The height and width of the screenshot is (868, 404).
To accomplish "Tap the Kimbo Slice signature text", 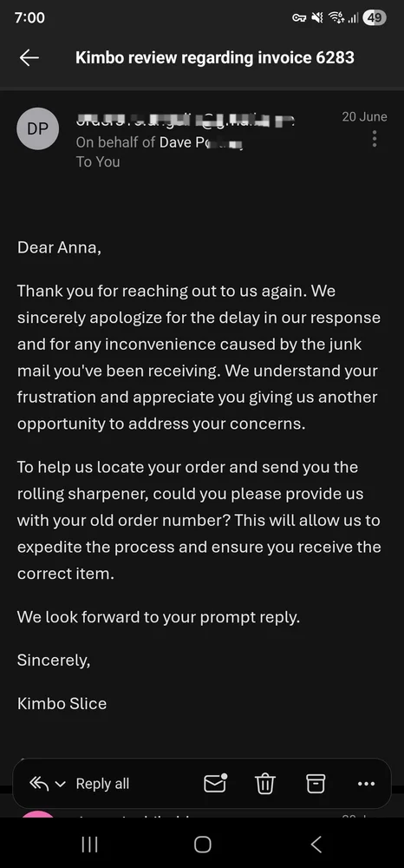I will click(x=62, y=704).
